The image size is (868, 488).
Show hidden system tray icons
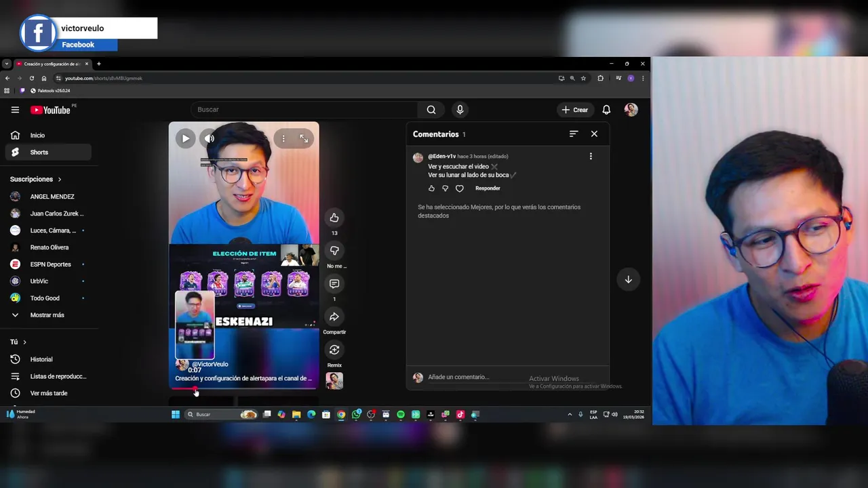point(570,414)
